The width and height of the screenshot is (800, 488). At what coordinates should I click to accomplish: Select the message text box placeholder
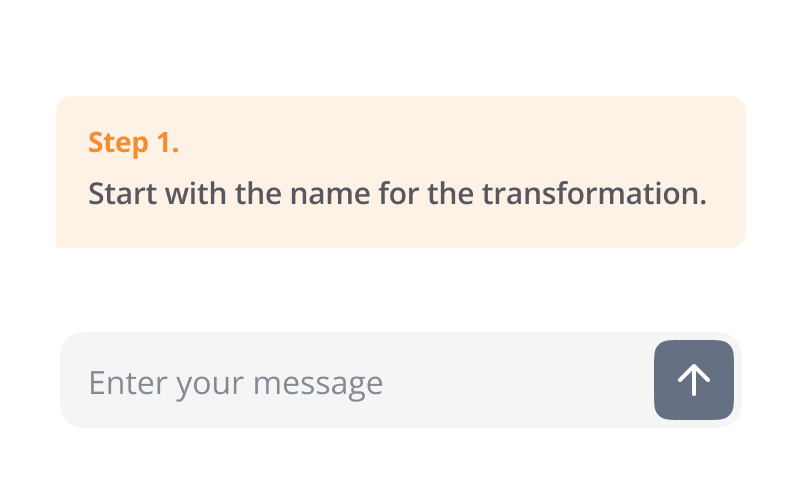tap(236, 383)
